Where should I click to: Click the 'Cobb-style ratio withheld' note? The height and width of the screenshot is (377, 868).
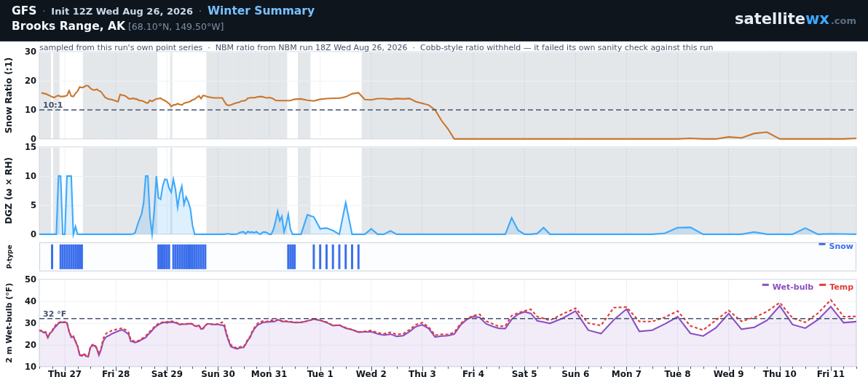point(567,47)
